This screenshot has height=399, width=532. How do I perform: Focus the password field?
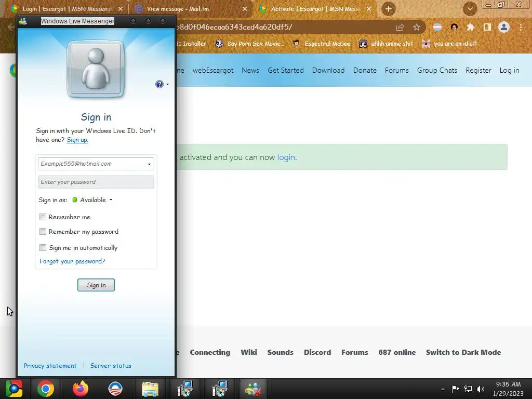(96, 182)
